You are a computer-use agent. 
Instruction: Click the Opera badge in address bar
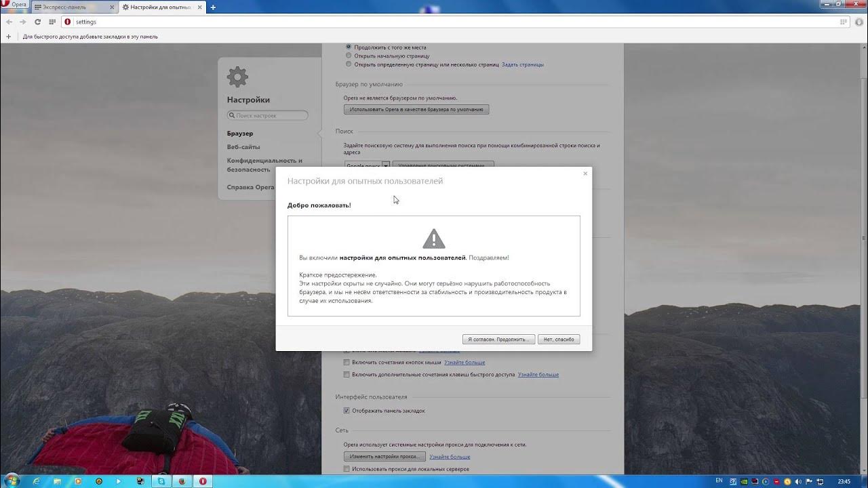(x=67, y=22)
